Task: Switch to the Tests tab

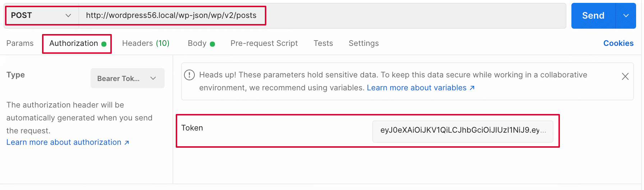Action: (323, 43)
